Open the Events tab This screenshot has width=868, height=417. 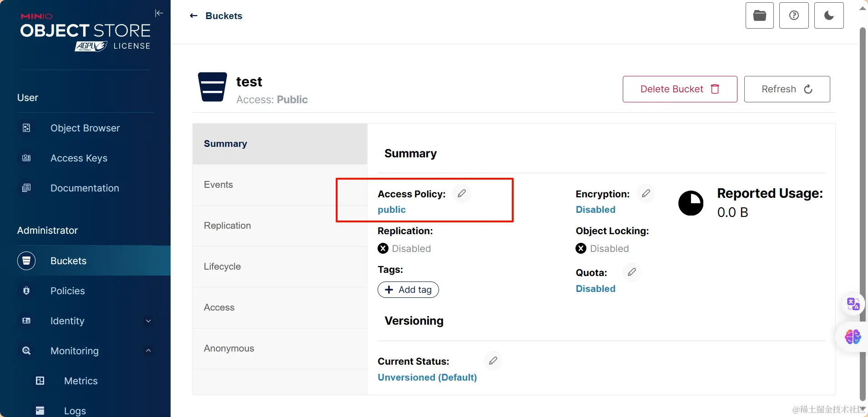(218, 185)
